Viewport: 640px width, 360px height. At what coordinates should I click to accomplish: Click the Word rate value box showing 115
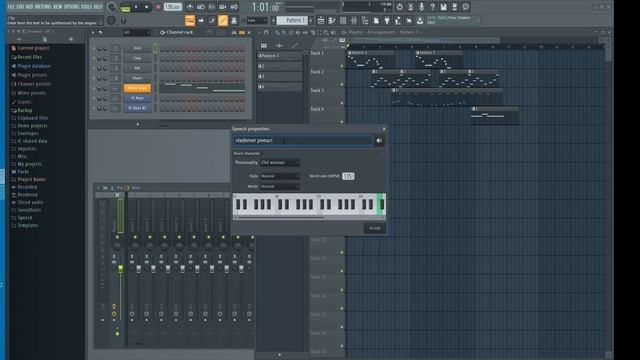pos(348,176)
